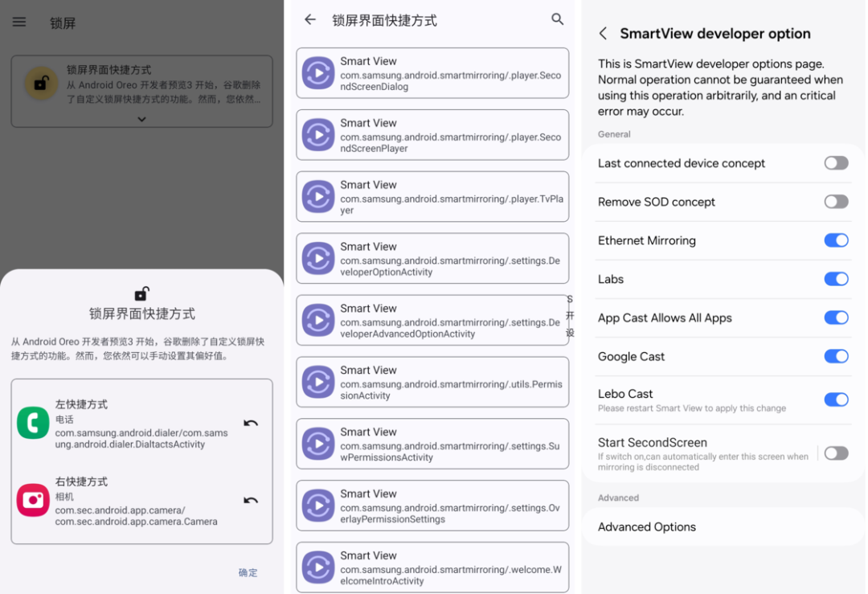The image size is (868, 594).
Task: Tap Smart View icon for WelcomeIntroActivity
Action: [318, 567]
